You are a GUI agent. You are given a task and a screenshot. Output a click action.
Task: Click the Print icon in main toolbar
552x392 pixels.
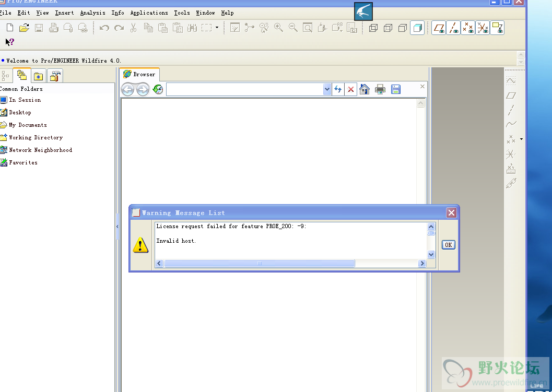[53, 28]
